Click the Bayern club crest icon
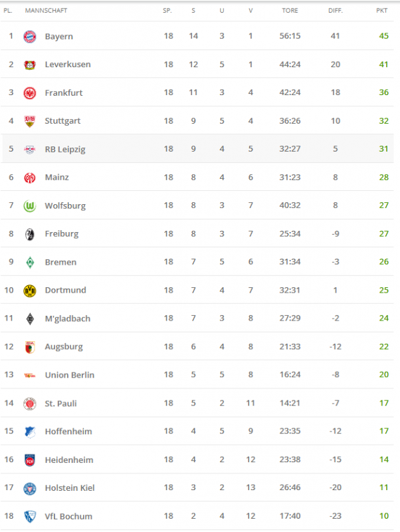The image size is (400, 532). point(30,37)
